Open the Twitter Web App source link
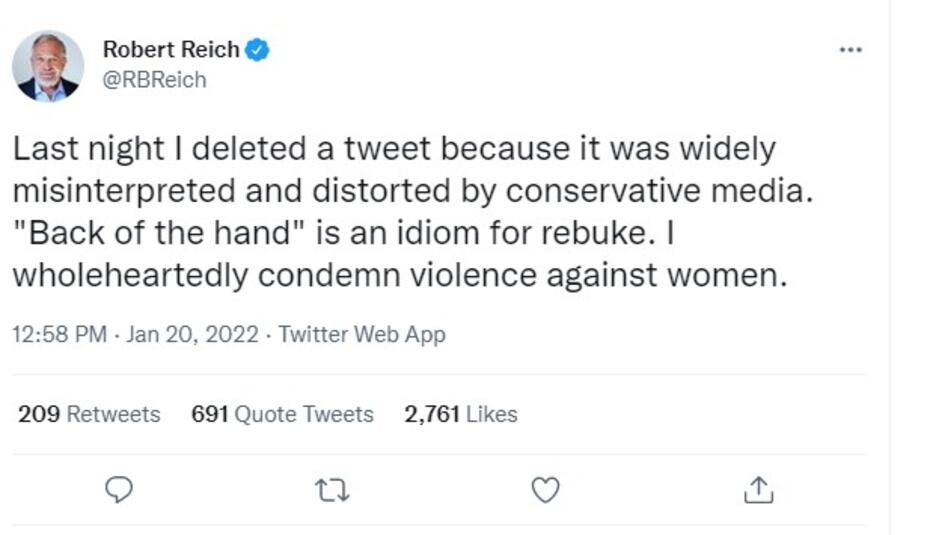Screen dimensions: 930x535 (x=362, y=335)
